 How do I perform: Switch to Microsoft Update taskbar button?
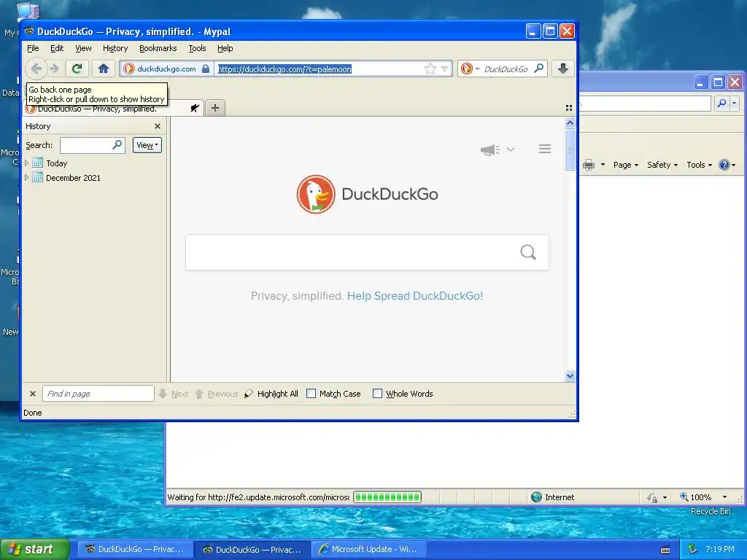coord(368,549)
